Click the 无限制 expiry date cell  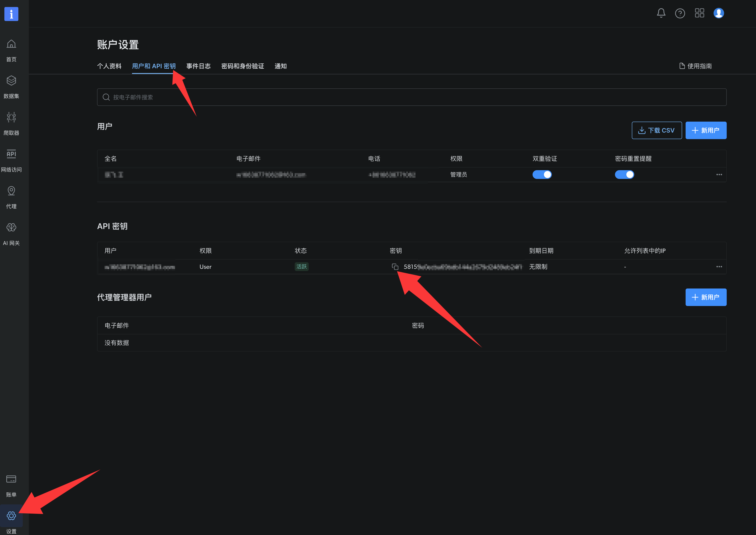coord(538,266)
